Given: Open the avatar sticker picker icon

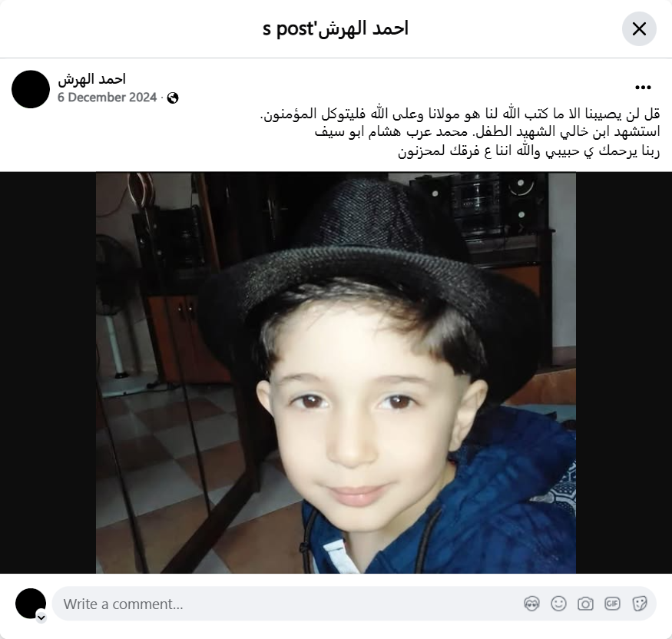Looking at the screenshot, I should pos(531,604).
